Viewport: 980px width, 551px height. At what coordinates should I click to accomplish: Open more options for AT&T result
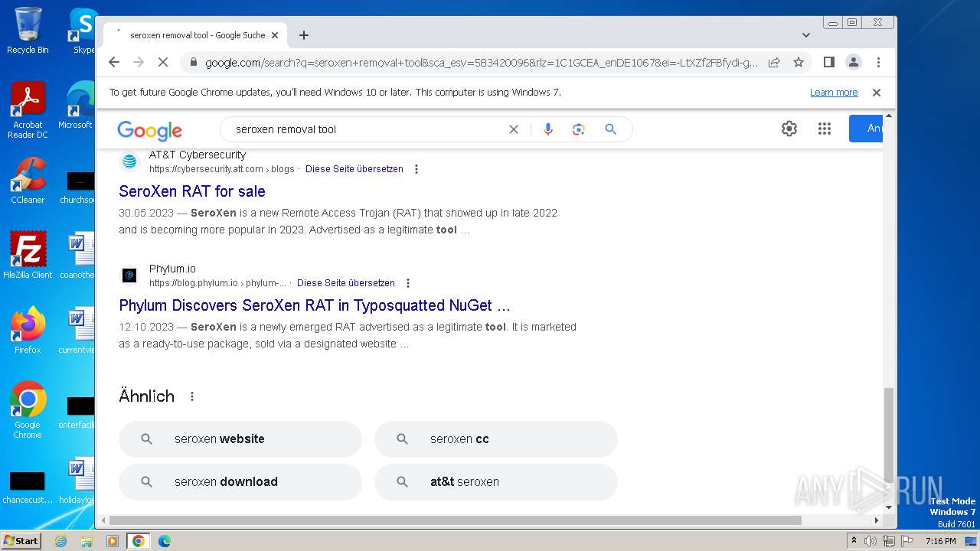pos(416,169)
